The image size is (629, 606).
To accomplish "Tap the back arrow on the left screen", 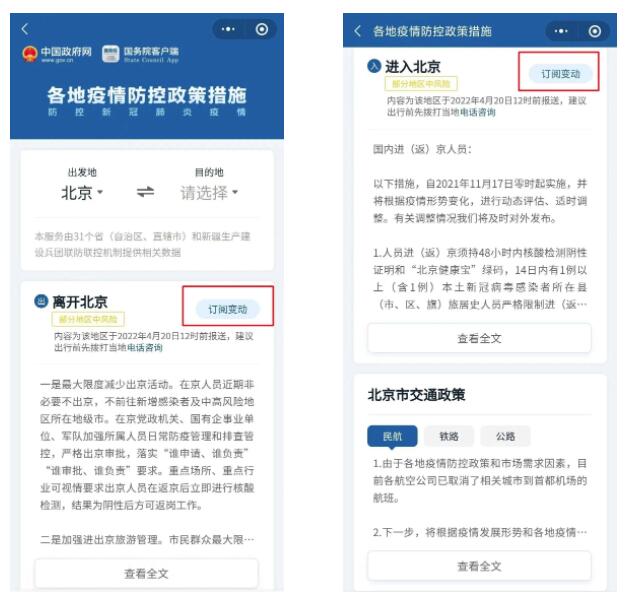I will click(25, 29).
